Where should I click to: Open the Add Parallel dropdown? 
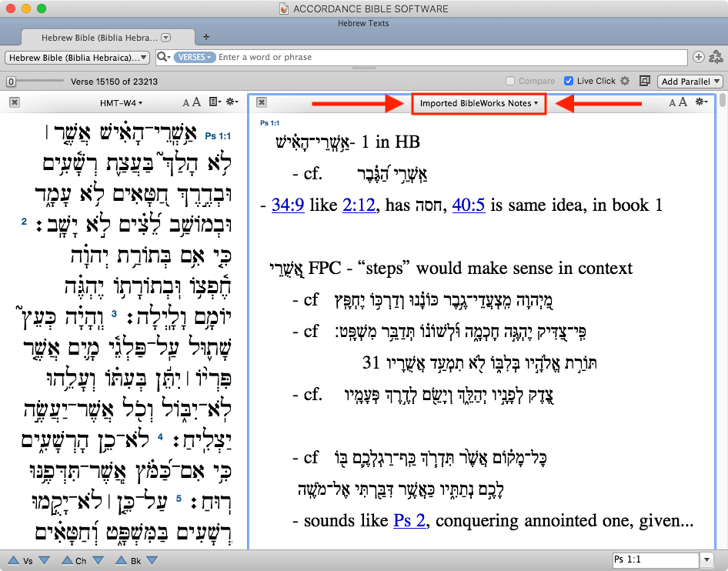point(690,82)
